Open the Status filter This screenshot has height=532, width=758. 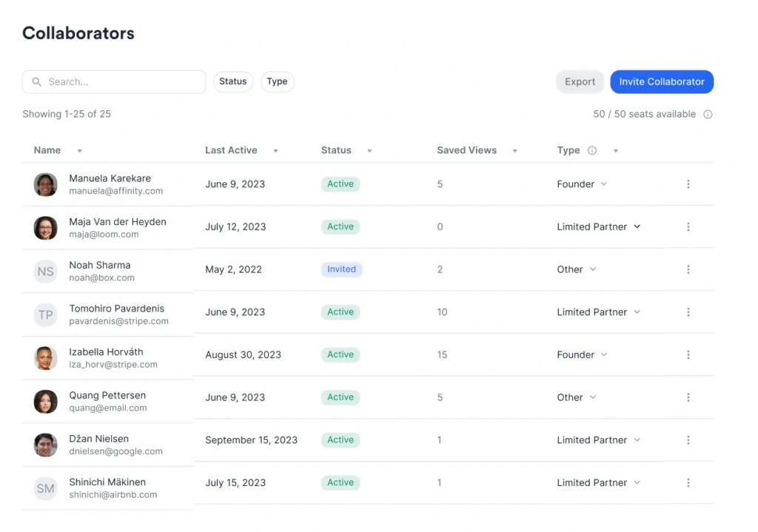(x=233, y=82)
